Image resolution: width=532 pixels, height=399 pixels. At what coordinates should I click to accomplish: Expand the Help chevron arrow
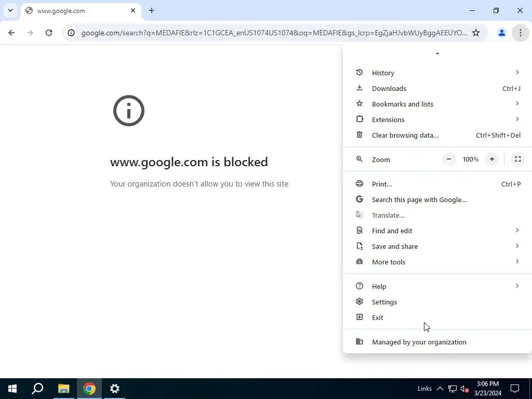coord(517,286)
